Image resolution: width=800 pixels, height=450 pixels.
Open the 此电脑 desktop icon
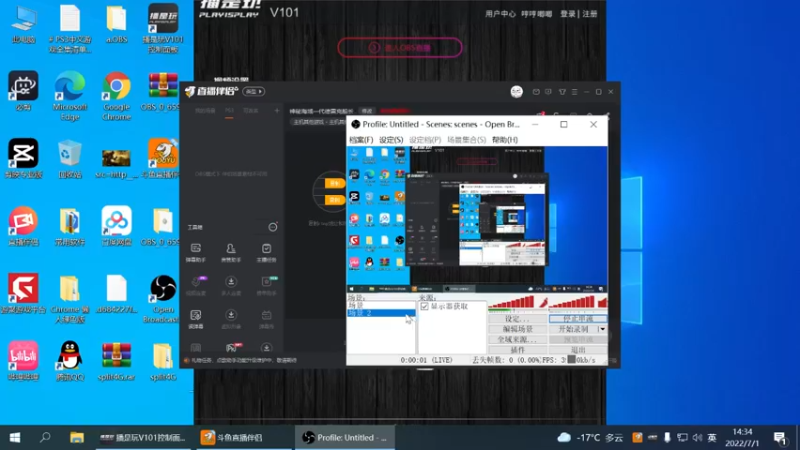pos(23,24)
